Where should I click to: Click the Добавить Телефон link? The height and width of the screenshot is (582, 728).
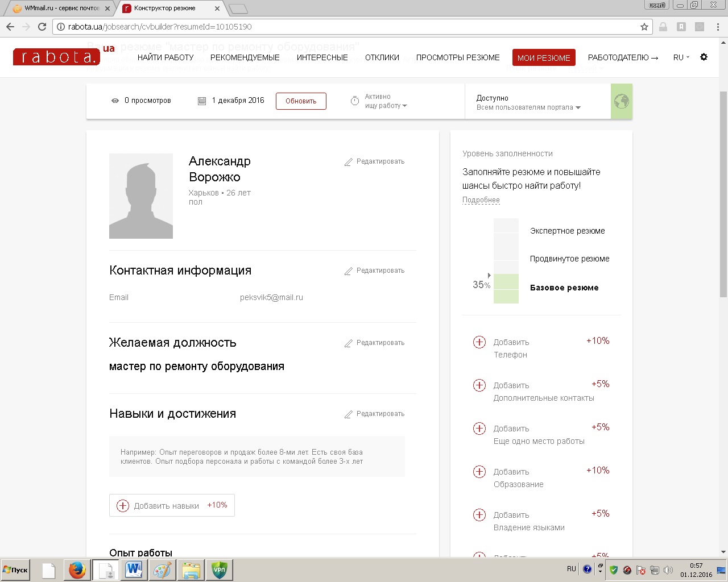[511, 348]
